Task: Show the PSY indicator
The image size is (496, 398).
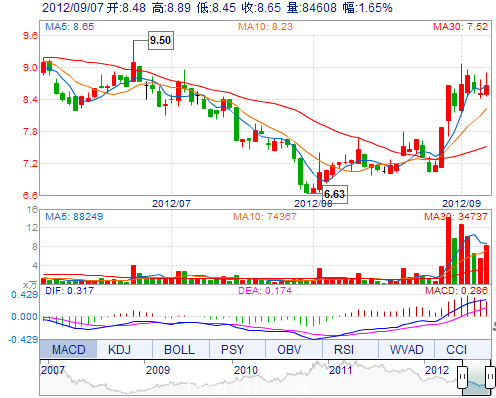Action: pyautogui.click(x=237, y=349)
